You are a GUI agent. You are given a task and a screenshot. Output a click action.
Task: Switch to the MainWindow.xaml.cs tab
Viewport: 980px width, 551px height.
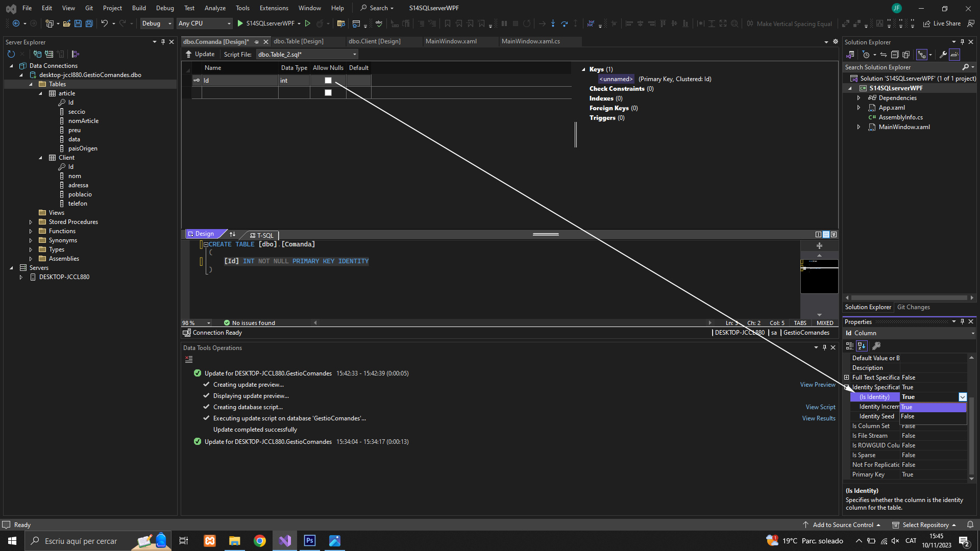tap(530, 41)
